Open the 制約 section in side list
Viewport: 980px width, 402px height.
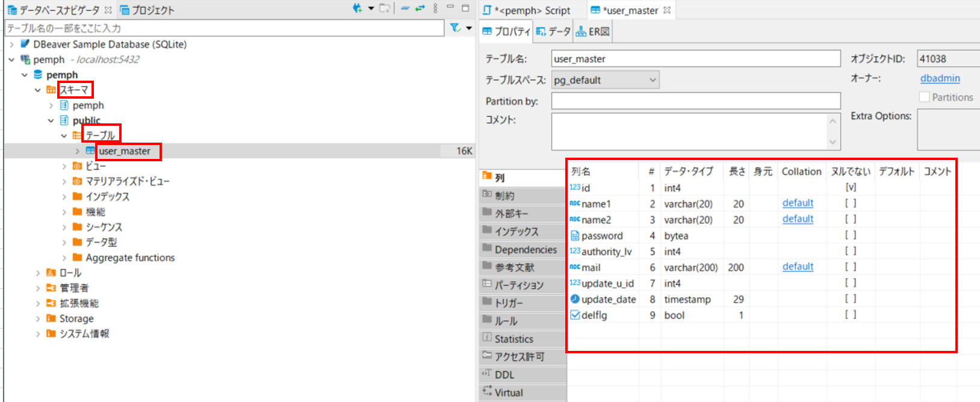(523, 196)
